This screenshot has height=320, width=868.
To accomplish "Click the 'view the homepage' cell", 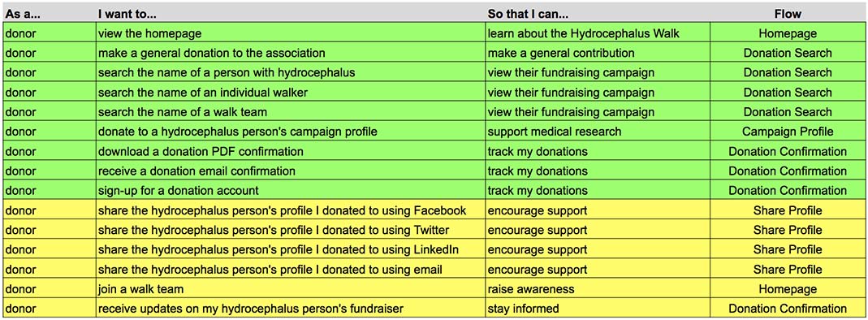I will [x=291, y=33].
